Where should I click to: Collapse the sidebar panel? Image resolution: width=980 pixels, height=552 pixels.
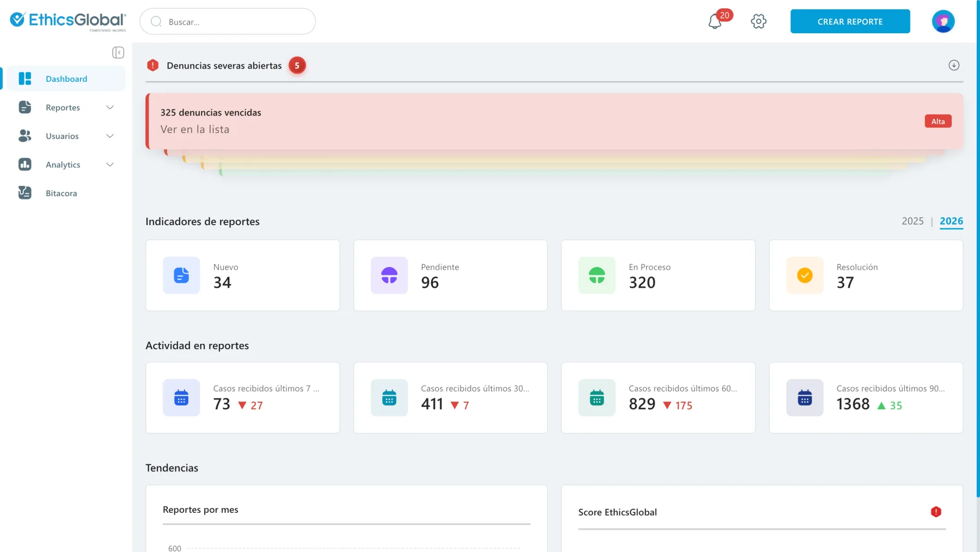pos(118,52)
